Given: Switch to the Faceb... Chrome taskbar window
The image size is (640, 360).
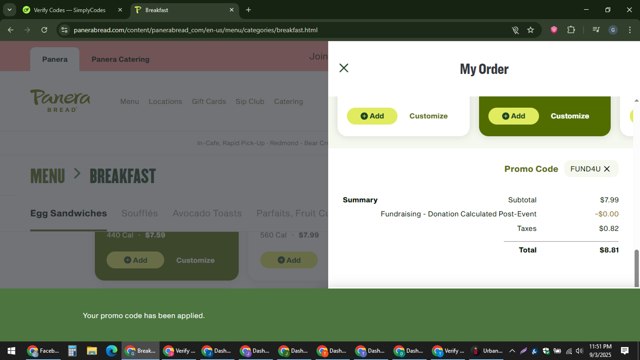Looking at the screenshot, I should coord(42,351).
